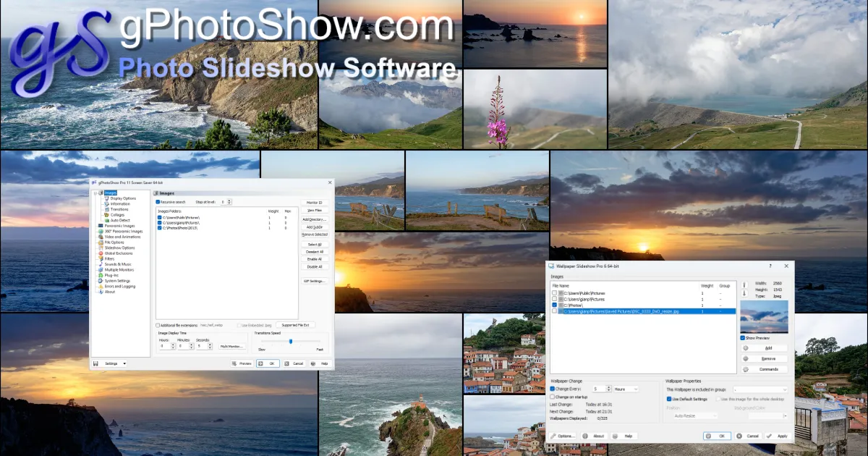This screenshot has height=456, width=868.
Task: Open Errors and Logging page
Action: 119,286
